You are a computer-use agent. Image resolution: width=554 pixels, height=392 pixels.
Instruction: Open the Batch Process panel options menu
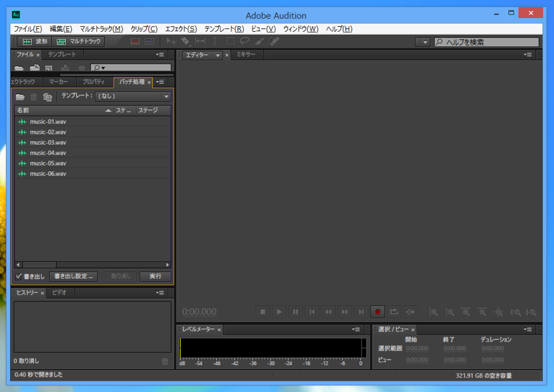(160, 82)
